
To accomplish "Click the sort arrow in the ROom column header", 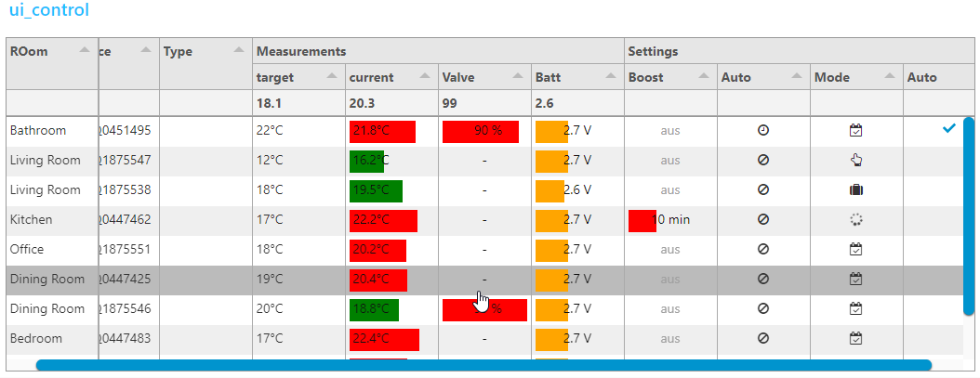I will [85, 50].
